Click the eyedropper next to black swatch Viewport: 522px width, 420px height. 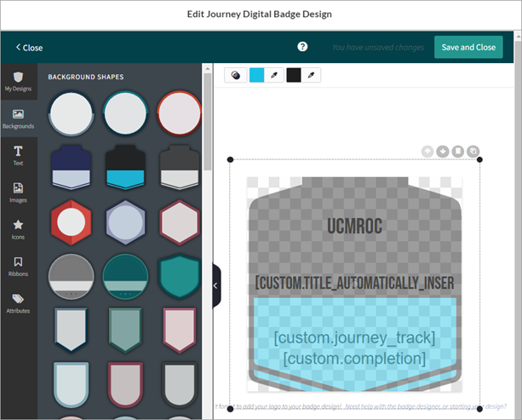[x=312, y=76]
